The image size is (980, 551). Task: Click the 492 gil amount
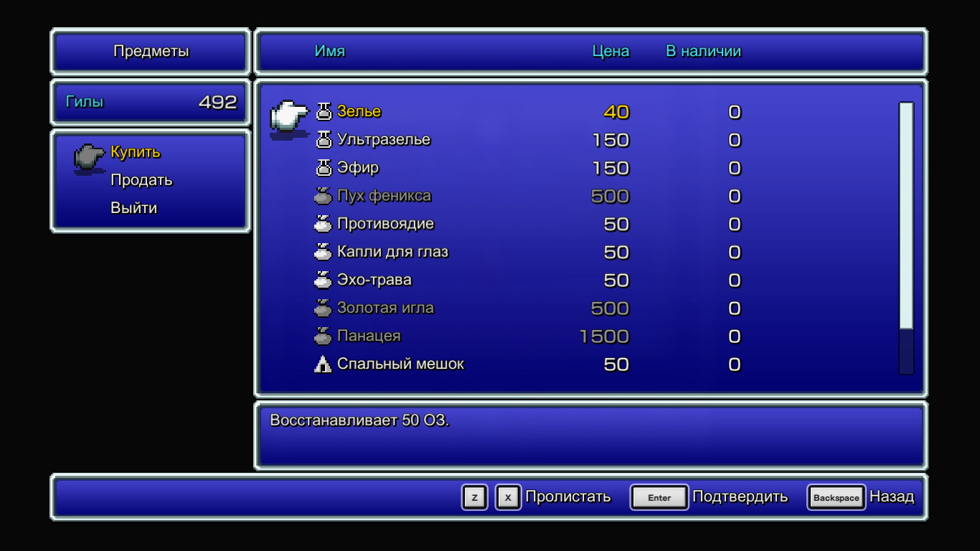(x=218, y=102)
